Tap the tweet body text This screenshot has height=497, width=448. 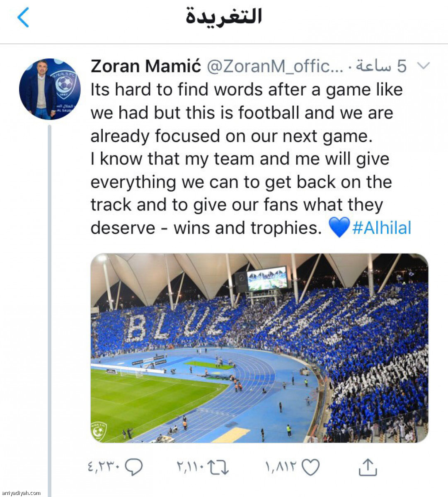coord(251,159)
